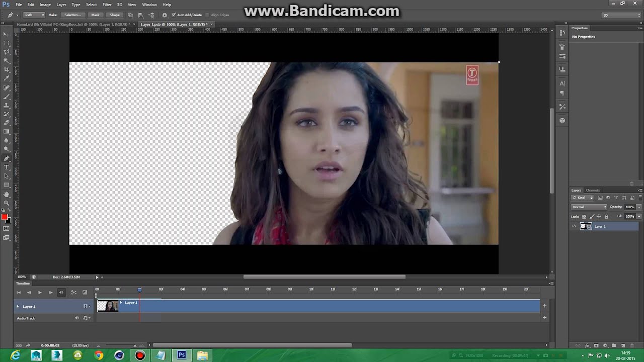Select the Zoom tool in the toolbox
644x362 pixels.
click(7, 203)
